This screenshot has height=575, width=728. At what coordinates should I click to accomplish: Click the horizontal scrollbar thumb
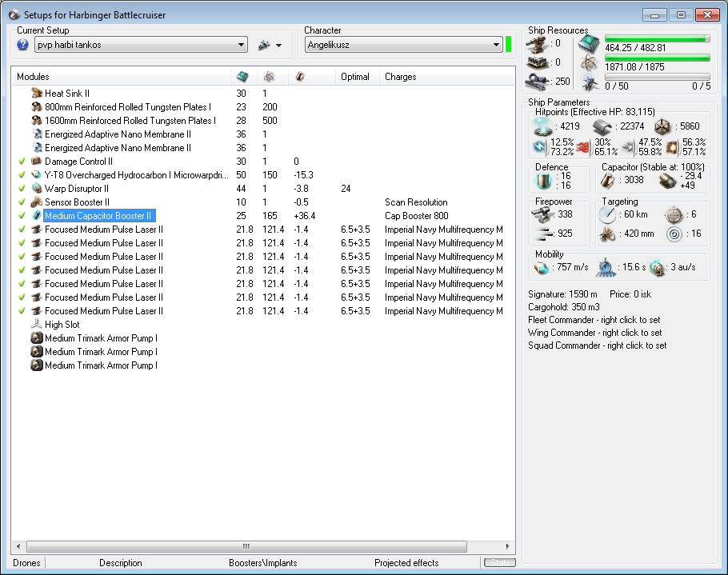coord(246,546)
